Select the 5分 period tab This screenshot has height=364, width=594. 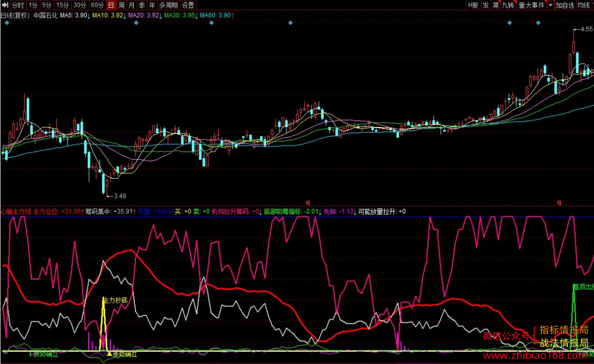(47, 5)
